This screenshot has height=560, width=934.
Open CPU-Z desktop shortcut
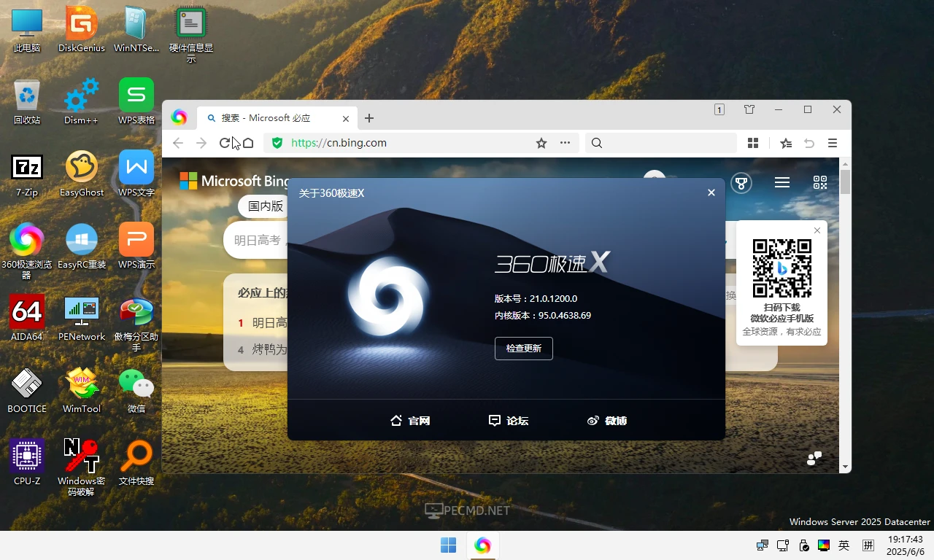[27, 462]
